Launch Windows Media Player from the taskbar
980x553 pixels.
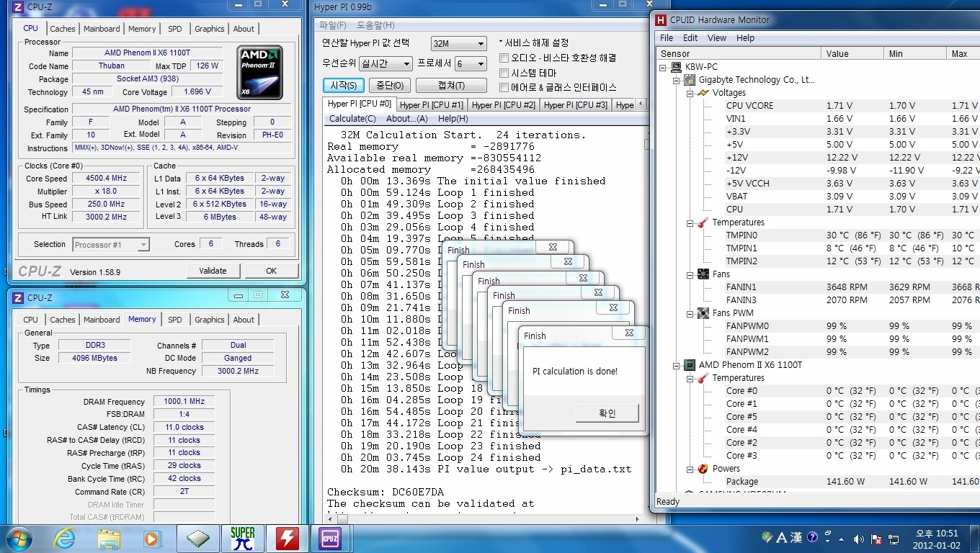click(152, 538)
